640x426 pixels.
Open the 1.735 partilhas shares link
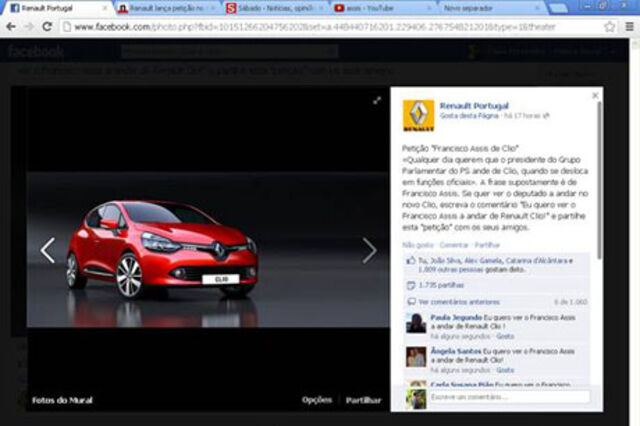point(441,285)
